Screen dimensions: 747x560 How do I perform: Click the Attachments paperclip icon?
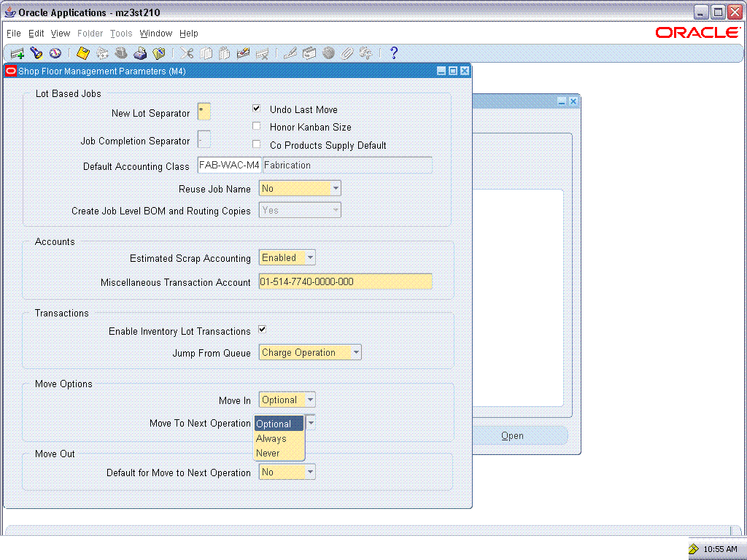347,52
